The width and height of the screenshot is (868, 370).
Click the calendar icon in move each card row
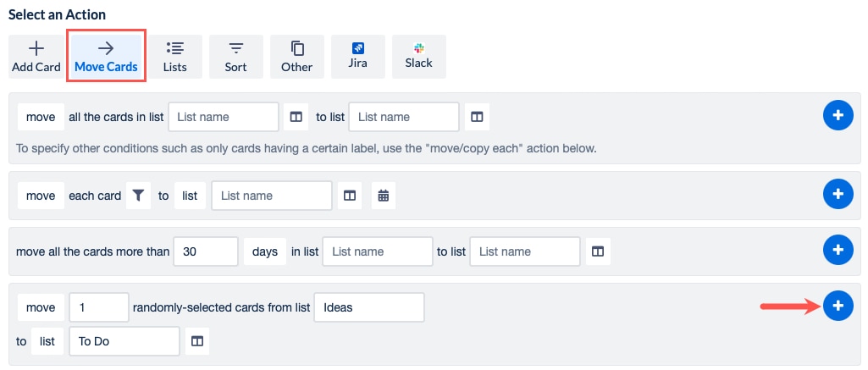click(x=384, y=196)
